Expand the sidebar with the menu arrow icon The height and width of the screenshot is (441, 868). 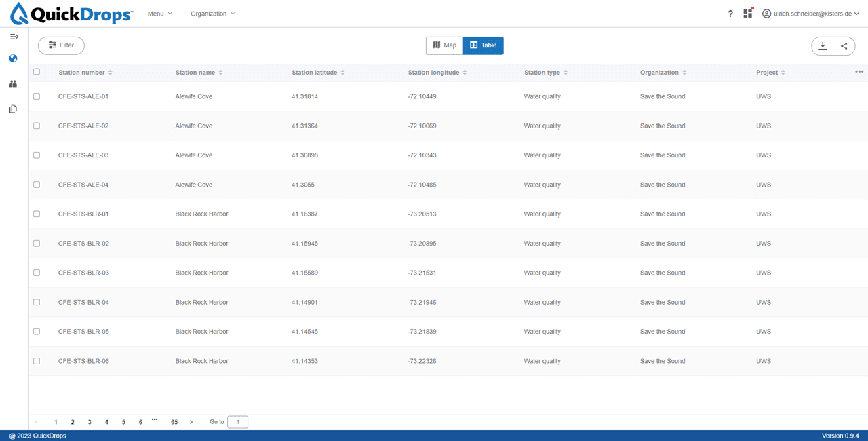(14, 36)
